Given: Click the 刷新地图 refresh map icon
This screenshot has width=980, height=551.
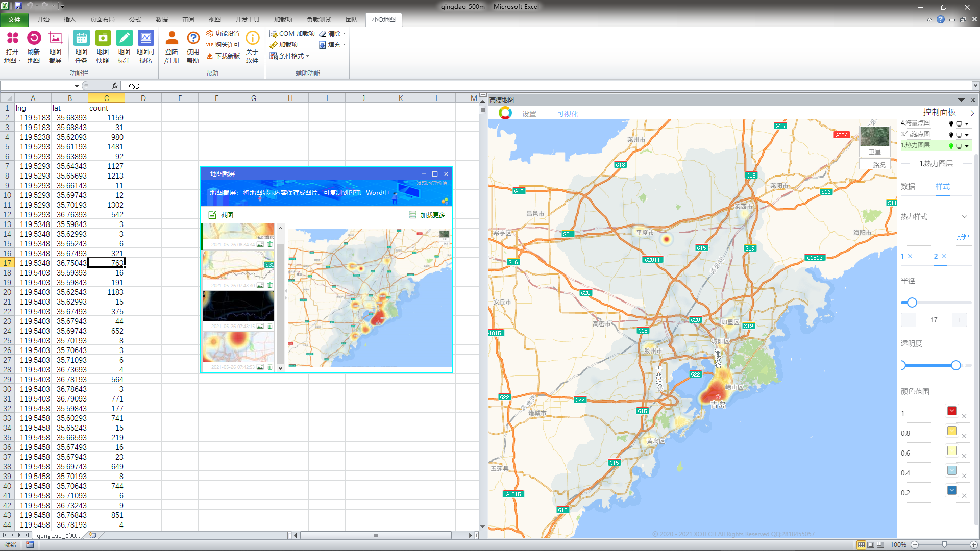Looking at the screenshot, I should point(34,38).
